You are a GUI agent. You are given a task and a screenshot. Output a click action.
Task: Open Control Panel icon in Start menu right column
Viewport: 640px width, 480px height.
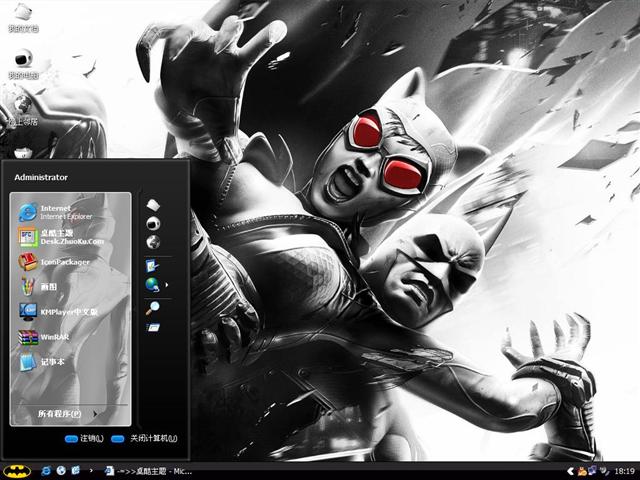153,266
